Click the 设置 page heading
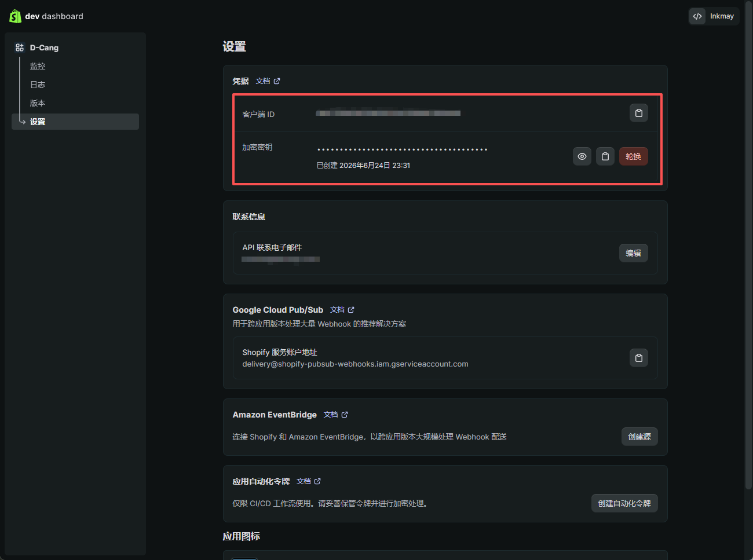 coord(235,47)
